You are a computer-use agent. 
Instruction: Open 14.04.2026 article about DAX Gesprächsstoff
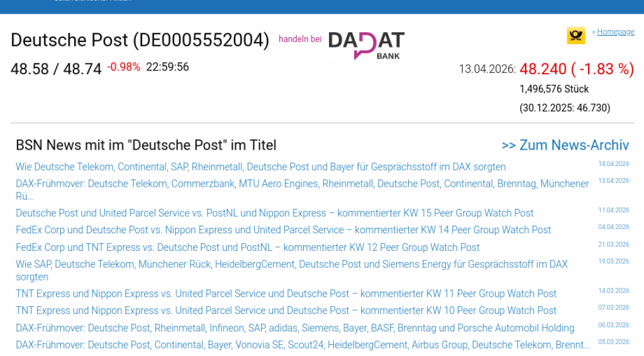coord(261,167)
